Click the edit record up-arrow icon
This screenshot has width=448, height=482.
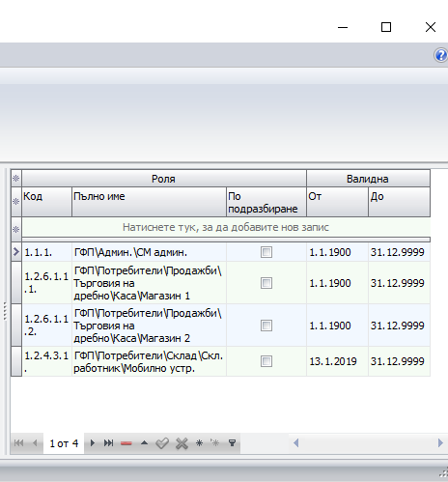pyautogui.click(x=144, y=443)
